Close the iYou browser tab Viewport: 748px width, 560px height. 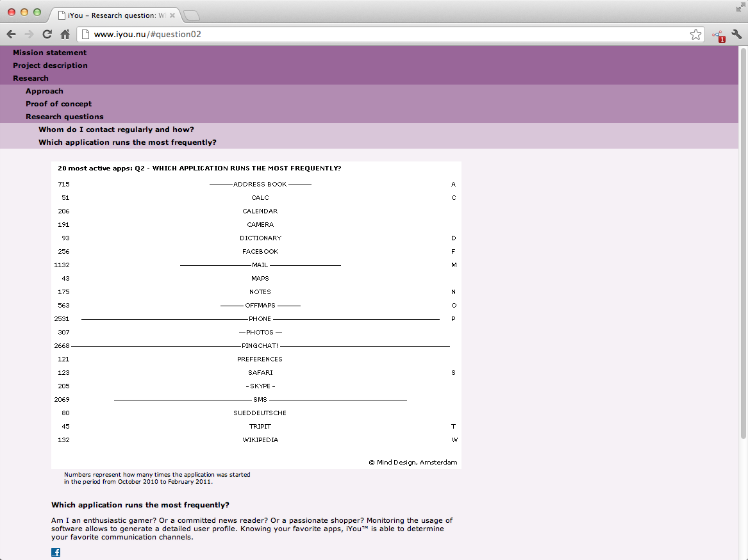point(172,15)
